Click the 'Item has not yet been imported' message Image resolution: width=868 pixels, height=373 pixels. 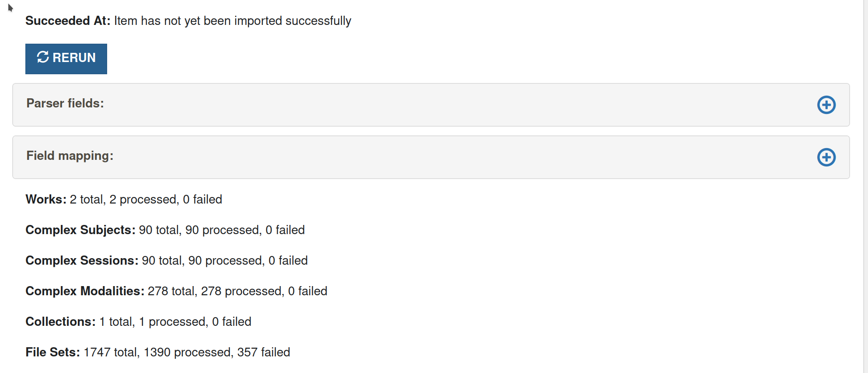[233, 21]
